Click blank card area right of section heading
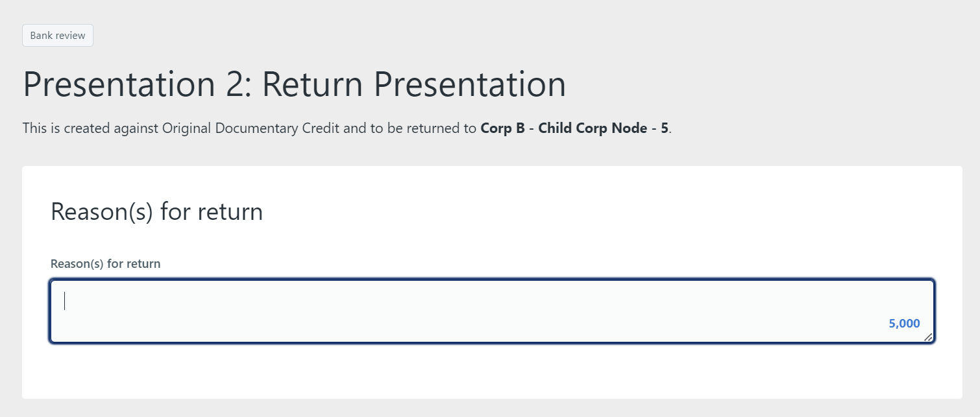Image resolution: width=980 pixels, height=417 pixels. pos(610,211)
